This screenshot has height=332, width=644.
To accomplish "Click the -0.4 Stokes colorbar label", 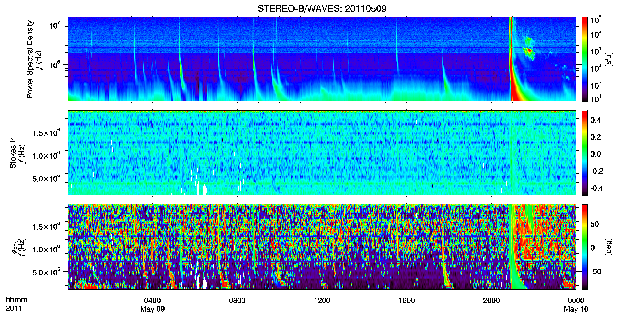I will (597, 188).
